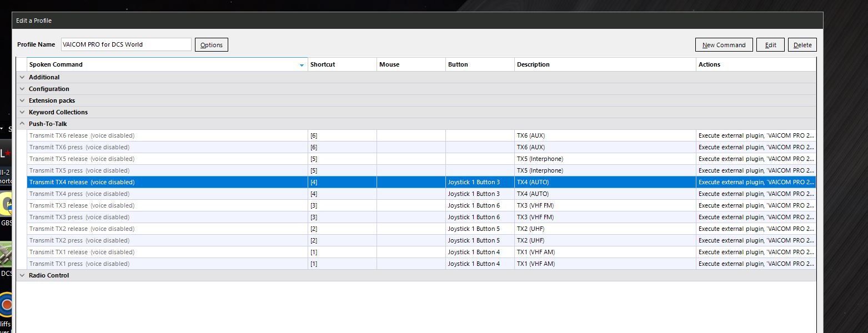
Task: Select the Transmit TX3 press row
Action: [79, 217]
